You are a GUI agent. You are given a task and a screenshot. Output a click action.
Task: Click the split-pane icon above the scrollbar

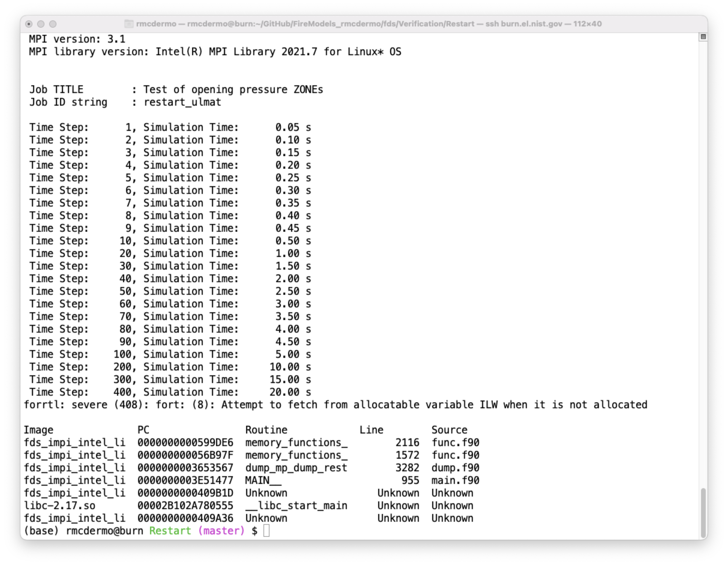(703, 37)
